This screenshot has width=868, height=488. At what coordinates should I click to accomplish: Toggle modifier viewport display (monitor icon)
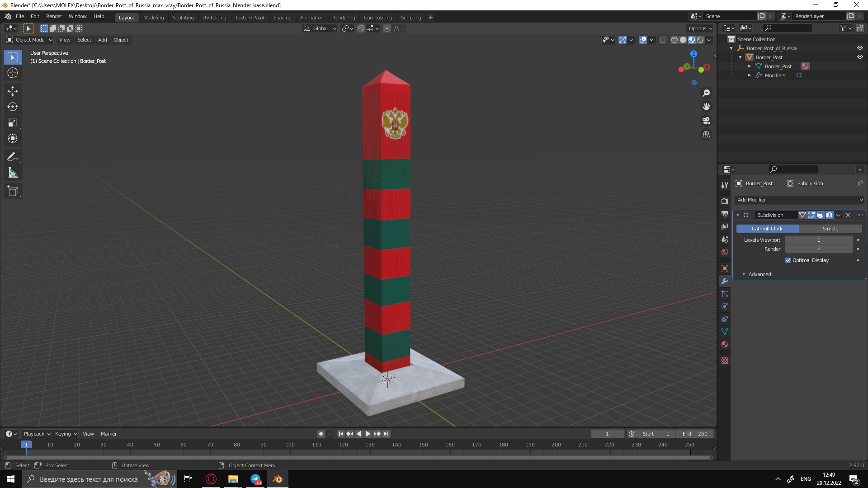(821, 215)
